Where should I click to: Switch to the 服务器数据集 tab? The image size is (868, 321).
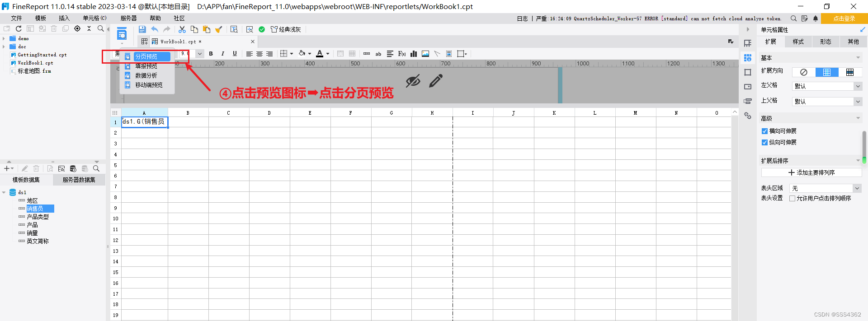[x=79, y=180]
